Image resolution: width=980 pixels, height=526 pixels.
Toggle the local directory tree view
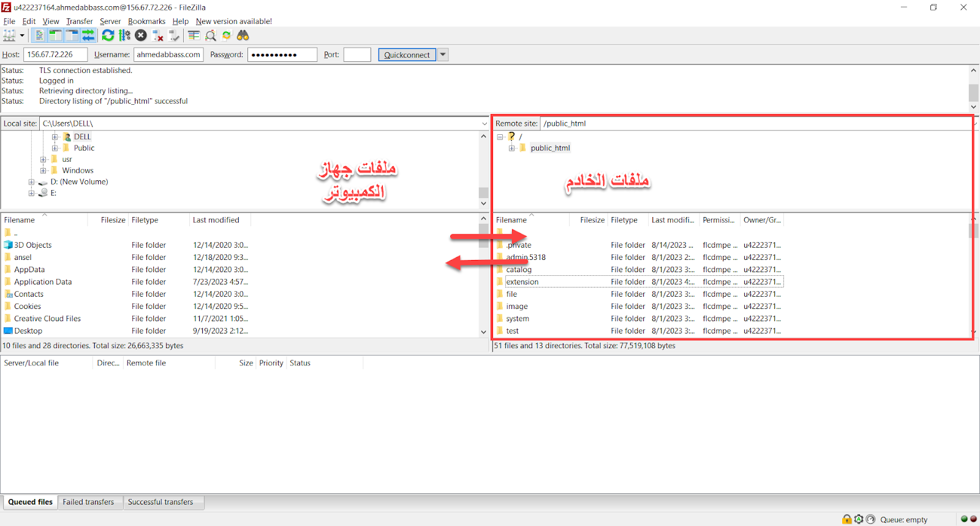(x=55, y=36)
